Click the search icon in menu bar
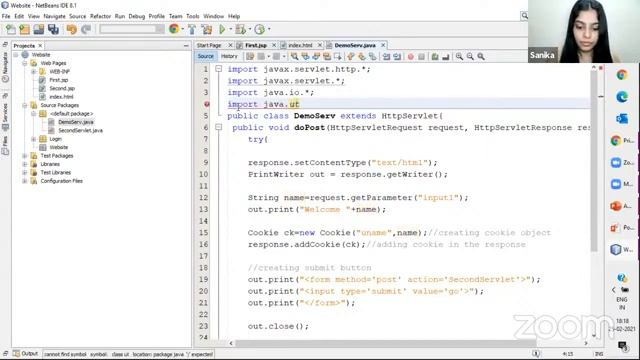640x360 pixels. click(x=524, y=16)
